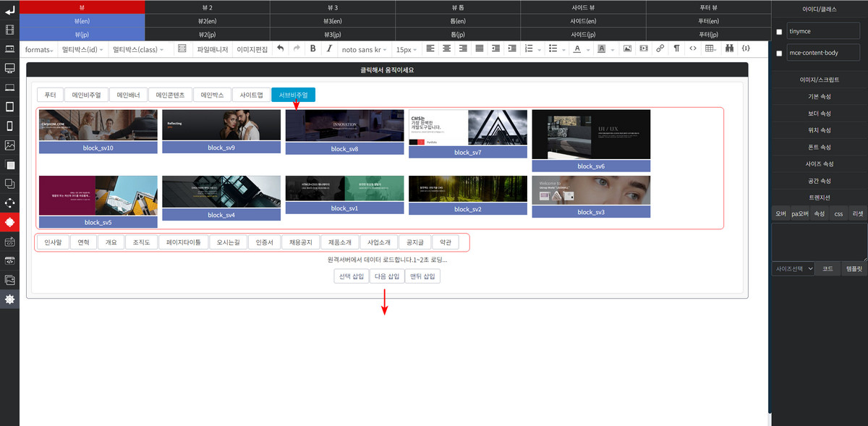
Task: Click the bold formatting icon
Action: tap(313, 49)
